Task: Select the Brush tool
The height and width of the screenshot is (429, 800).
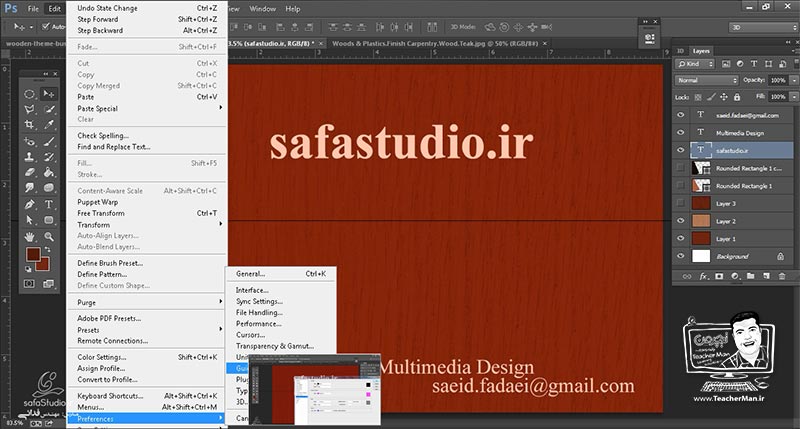Action: point(49,141)
